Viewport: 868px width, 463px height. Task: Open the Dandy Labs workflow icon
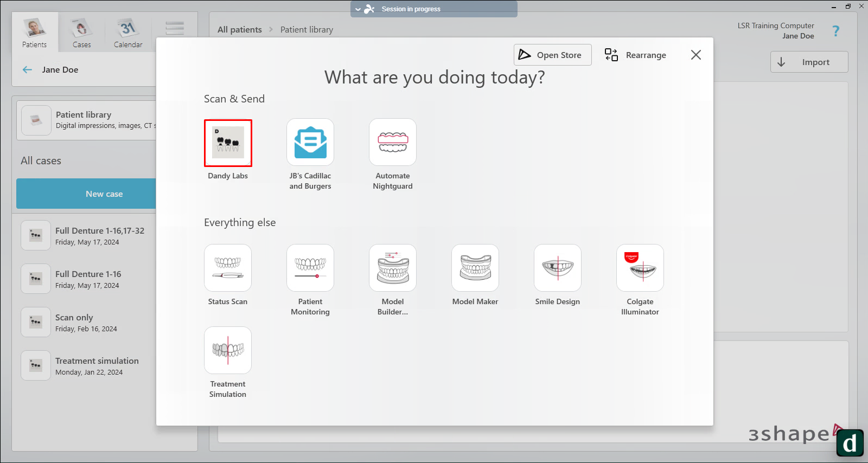pos(228,143)
